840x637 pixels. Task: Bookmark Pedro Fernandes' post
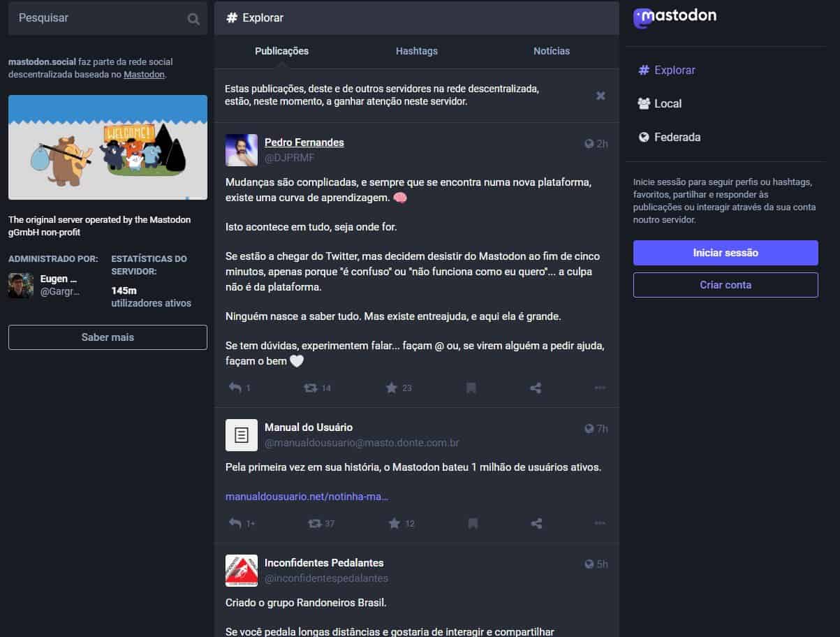coord(471,388)
